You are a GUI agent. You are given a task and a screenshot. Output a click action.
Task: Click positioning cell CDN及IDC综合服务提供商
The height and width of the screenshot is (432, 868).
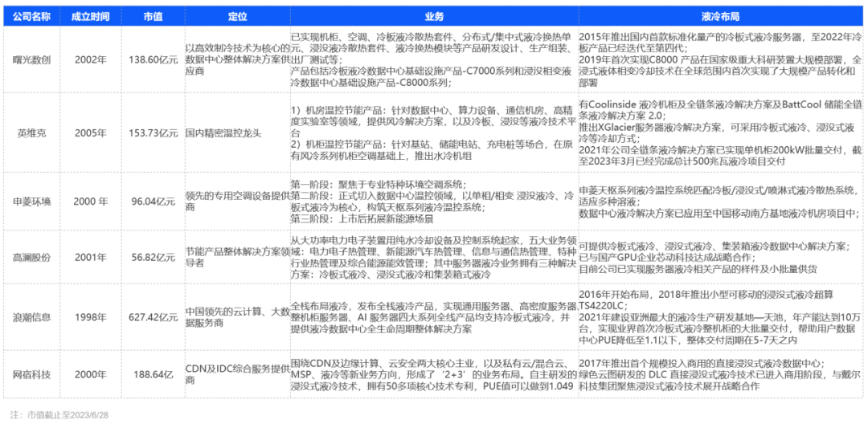pyautogui.click(x=237, y=374)
